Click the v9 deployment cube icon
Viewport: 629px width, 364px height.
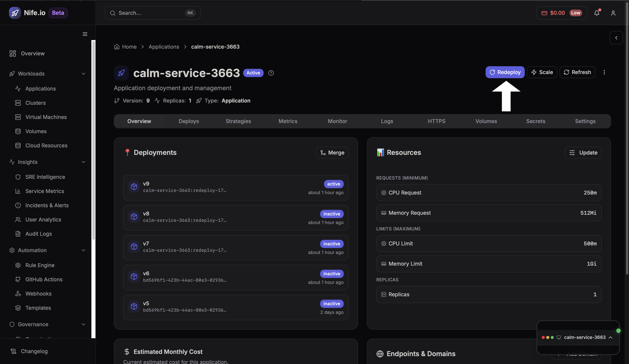click(134, 187)
